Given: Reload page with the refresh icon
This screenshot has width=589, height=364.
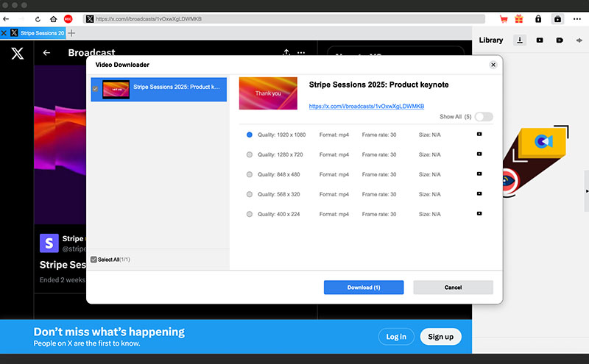Looking at the screenshot, I should pos(38,19).
